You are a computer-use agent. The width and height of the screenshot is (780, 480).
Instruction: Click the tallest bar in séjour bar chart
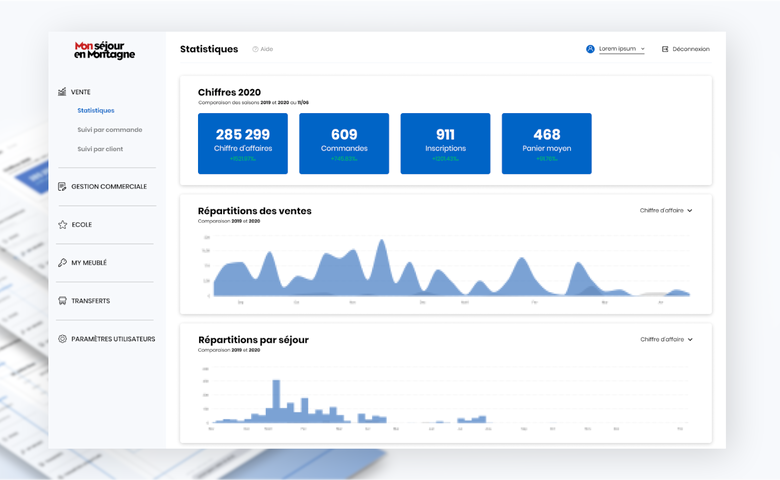point(276,401)
